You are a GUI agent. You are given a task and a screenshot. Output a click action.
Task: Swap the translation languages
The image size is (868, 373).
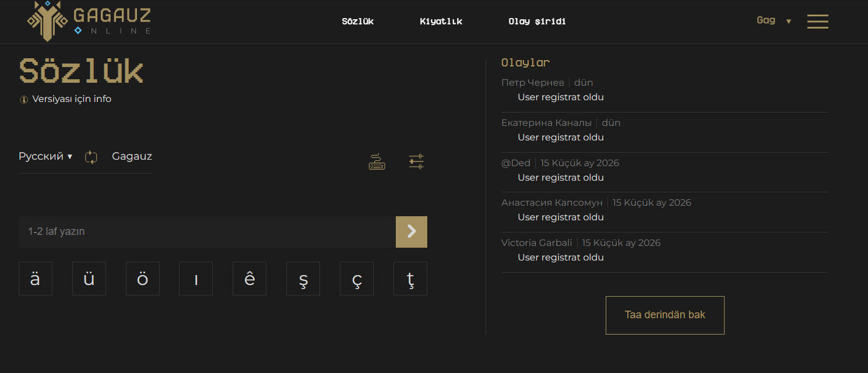click(92, 157)
